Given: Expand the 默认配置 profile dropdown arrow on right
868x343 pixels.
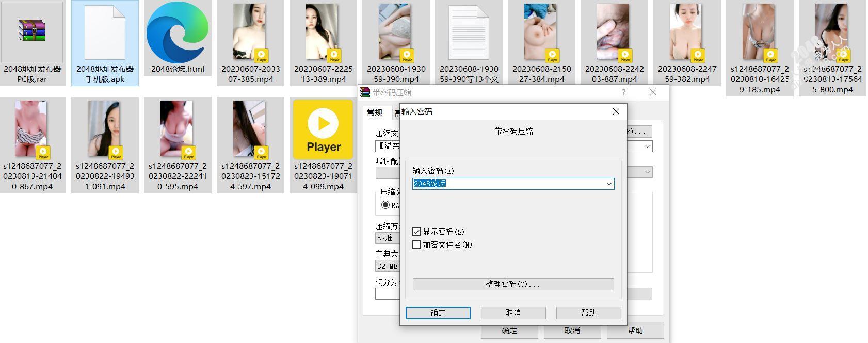Looking at the screenshot, I should (x=647, y=172).
